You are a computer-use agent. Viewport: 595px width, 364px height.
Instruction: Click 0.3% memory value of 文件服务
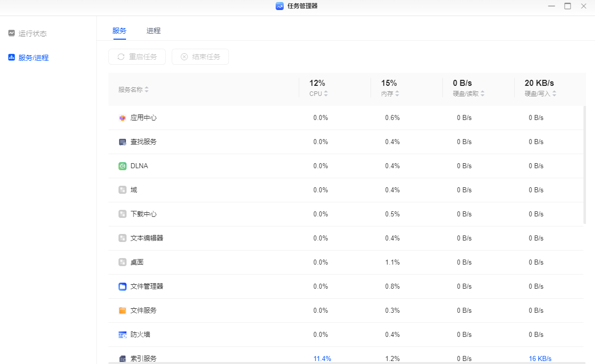tap(392, 310)
